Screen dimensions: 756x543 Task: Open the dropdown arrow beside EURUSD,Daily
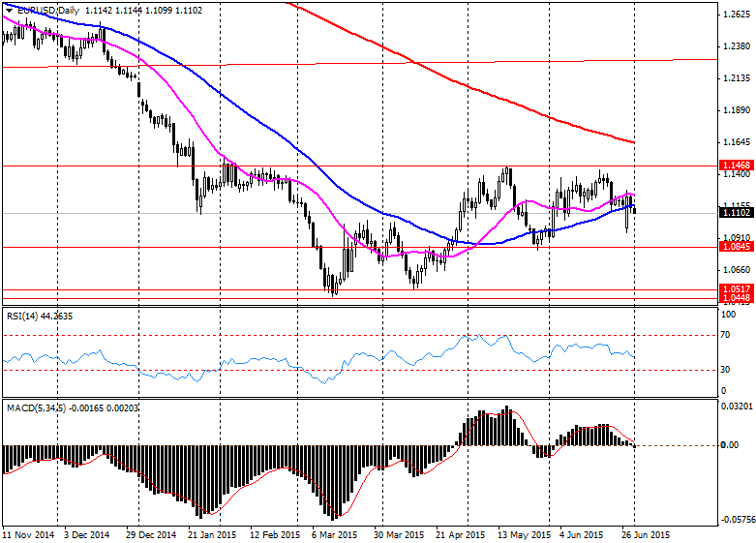(x=9, y=9)
